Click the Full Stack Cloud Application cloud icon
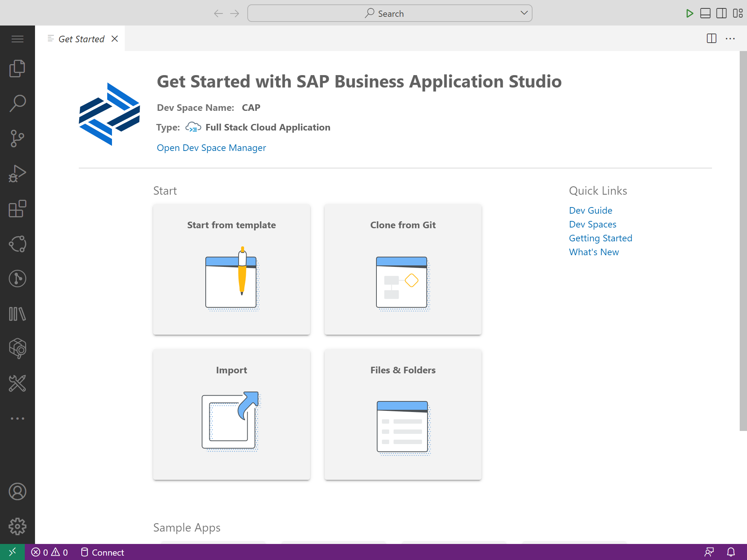The height and width of the screenshot is (560, 747). click(193, 127)
